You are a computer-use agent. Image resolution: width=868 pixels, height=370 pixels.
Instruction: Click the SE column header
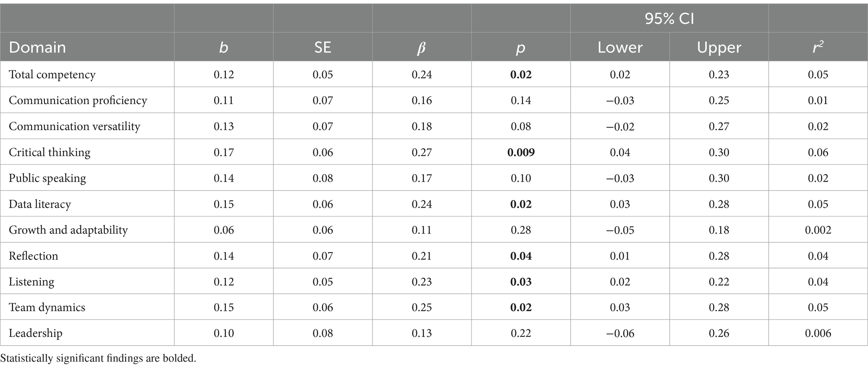(323, 47)
